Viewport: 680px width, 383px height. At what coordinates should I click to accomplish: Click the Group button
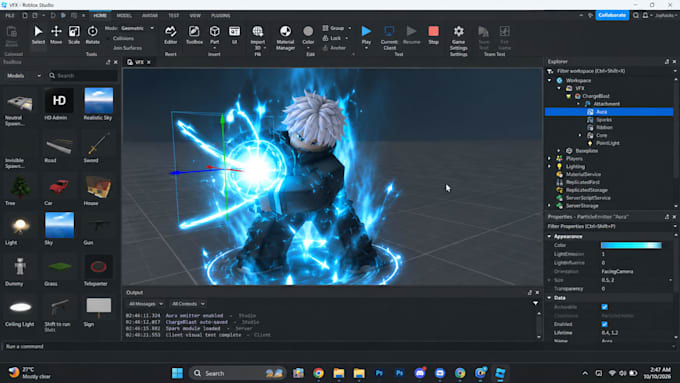[333, 28]
